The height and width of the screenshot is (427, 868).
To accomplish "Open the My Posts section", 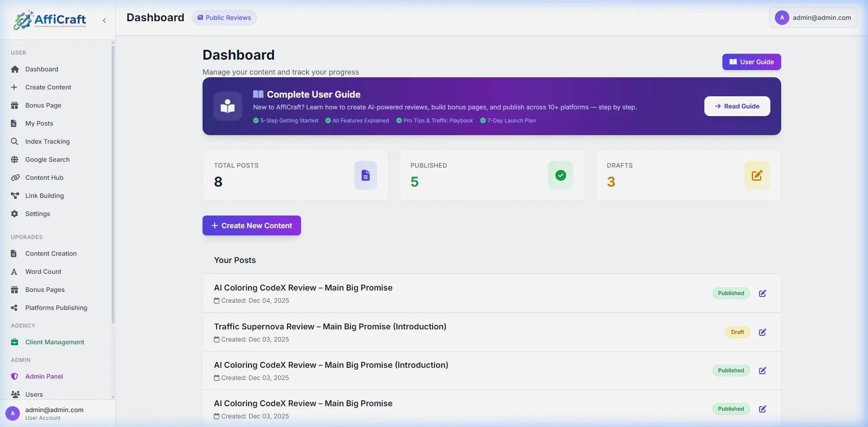I will click(38, 123).
